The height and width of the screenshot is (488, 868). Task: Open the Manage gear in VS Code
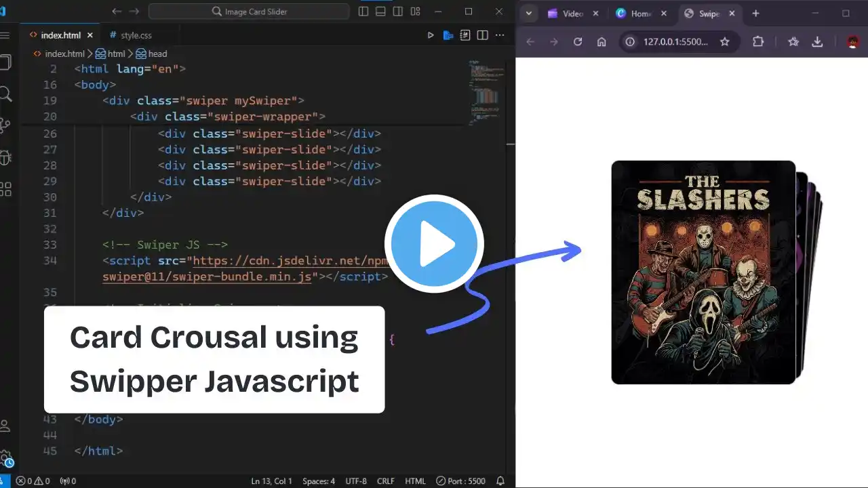(x=6, y=457)
